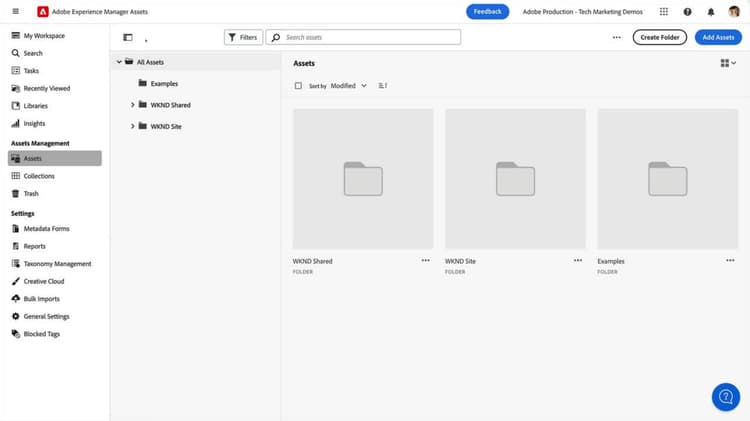Tick the select-all assets checkbox

pyautogui.click(x=298, y=86)
